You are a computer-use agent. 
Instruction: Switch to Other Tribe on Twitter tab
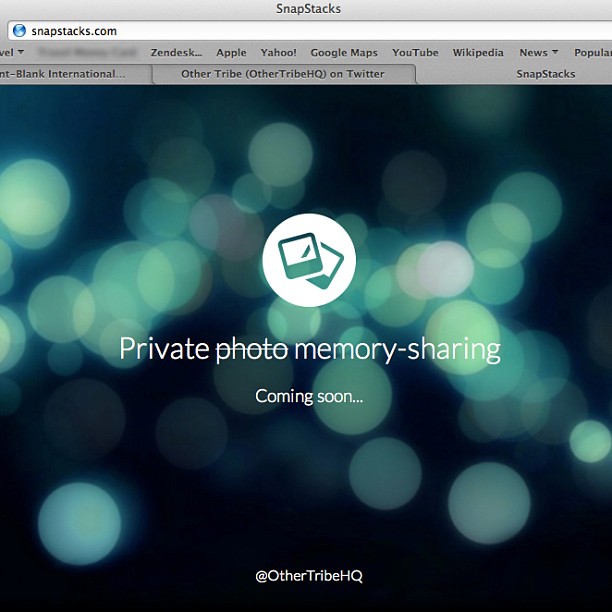tap(283, 74)
